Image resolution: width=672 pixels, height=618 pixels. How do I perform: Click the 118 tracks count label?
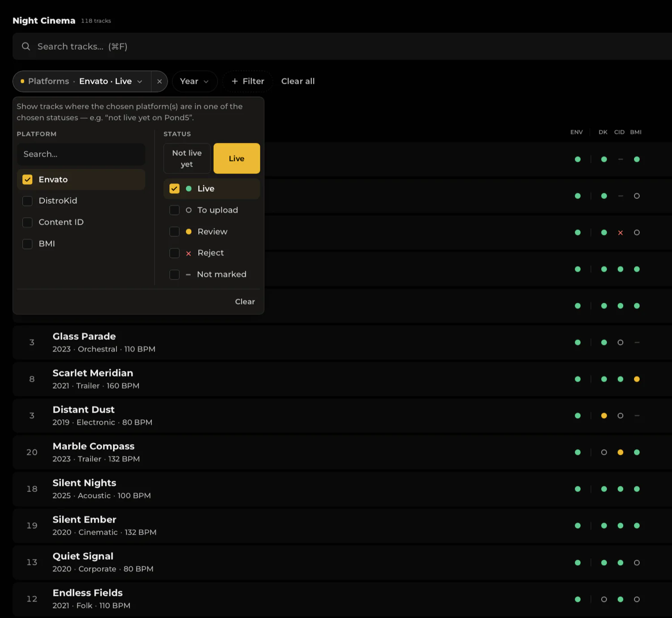coord(96,21)
